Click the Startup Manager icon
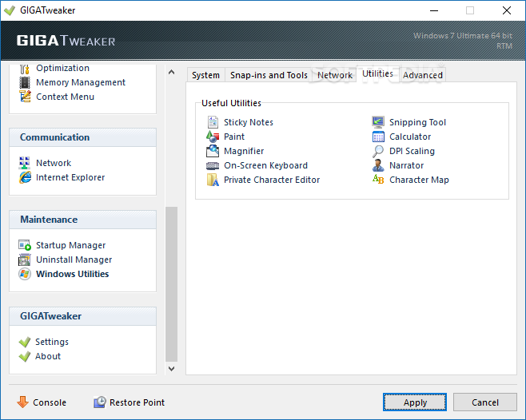Viewport: 526px width, 420px height. [25, 245]
